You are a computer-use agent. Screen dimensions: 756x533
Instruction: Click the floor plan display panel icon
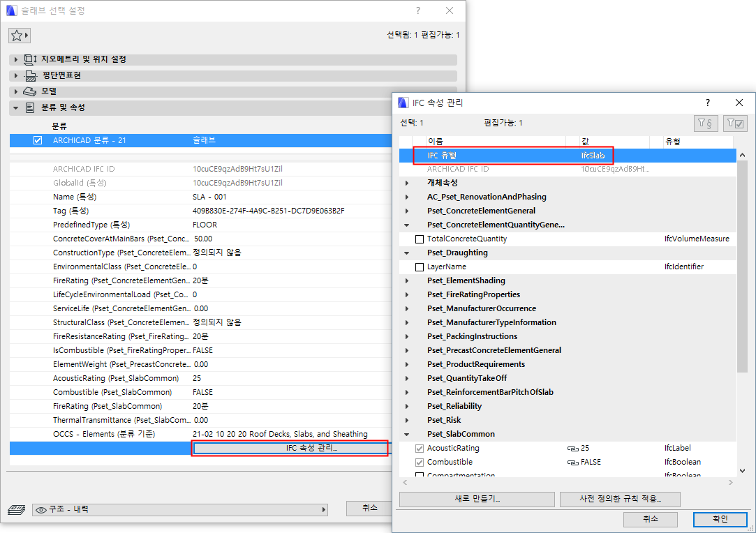tap(31, 75)
